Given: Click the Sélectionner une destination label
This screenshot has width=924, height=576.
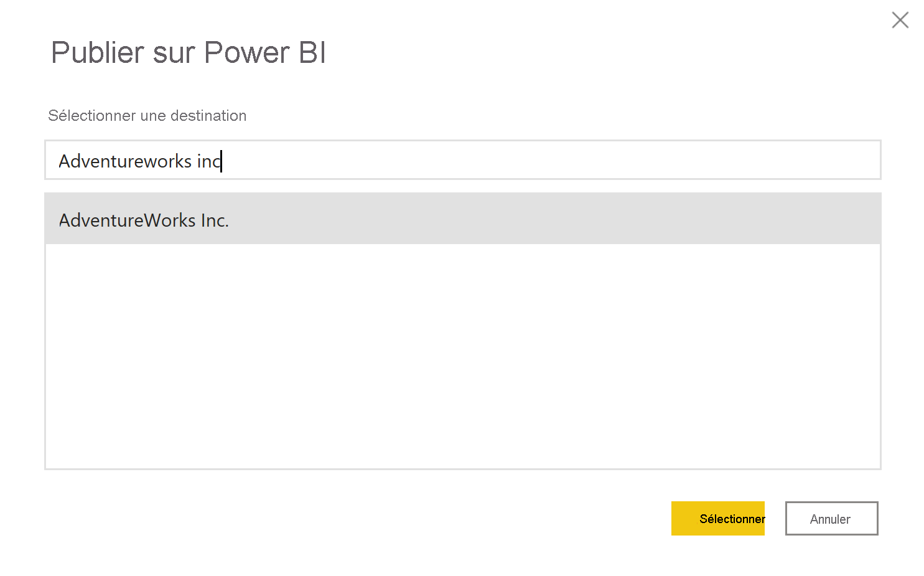Looking at the screenshot, I should coord(147,115).
